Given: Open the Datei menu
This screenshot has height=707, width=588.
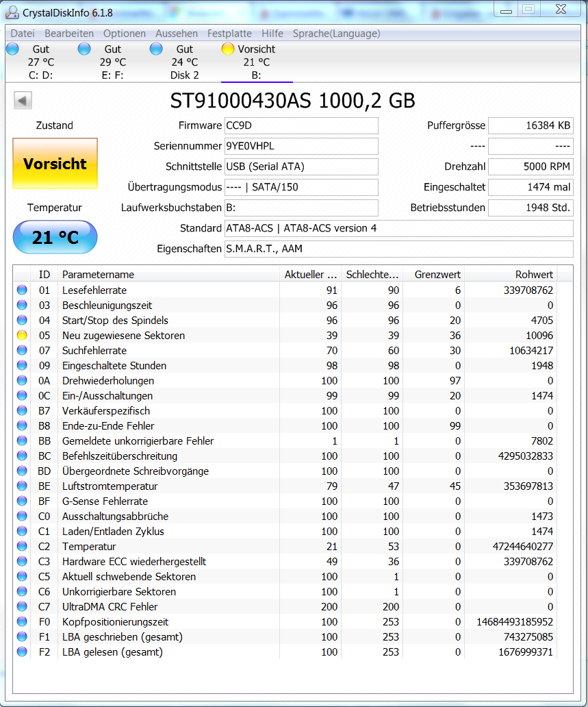Looking at the screenshot, I should 23,34.
